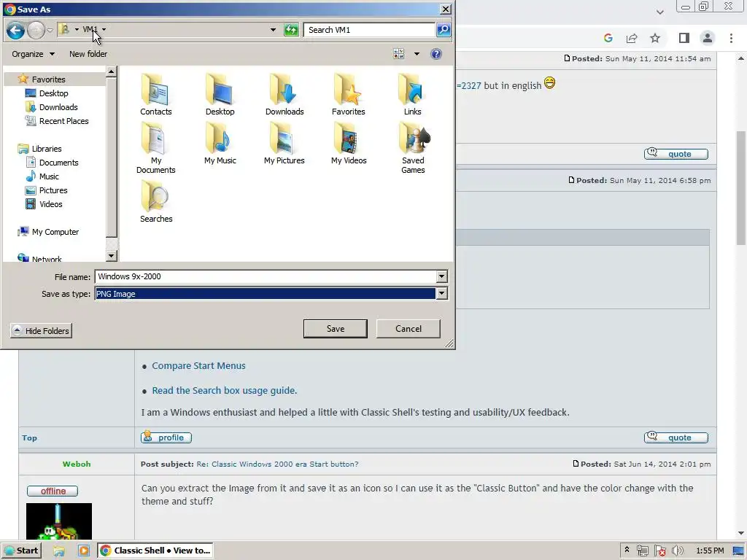Expand the Save as type dropdown

(x=441, y=294)
